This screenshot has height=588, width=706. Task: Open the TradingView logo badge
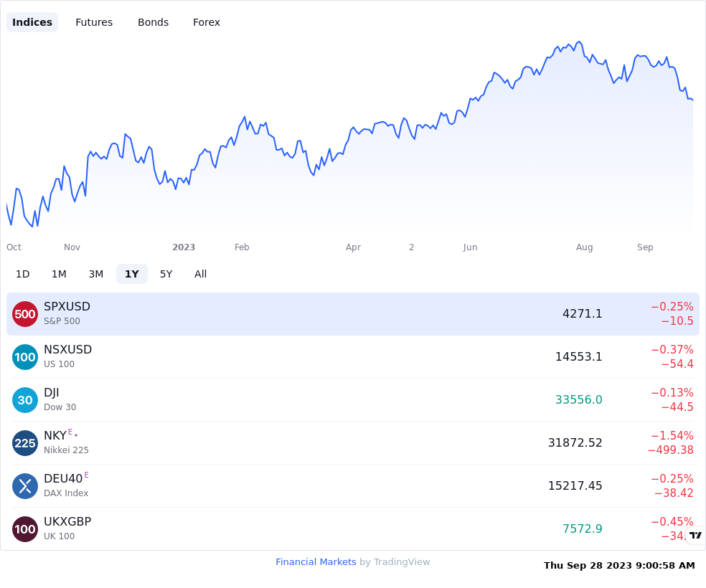pos(695,535)
